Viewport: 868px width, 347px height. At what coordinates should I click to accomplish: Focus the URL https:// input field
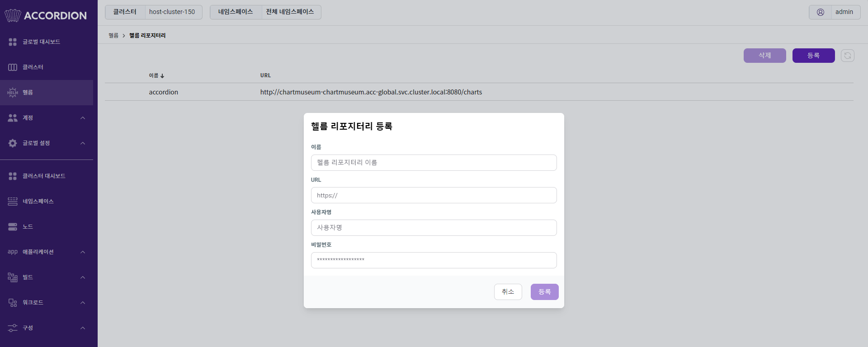coord(434,195)
